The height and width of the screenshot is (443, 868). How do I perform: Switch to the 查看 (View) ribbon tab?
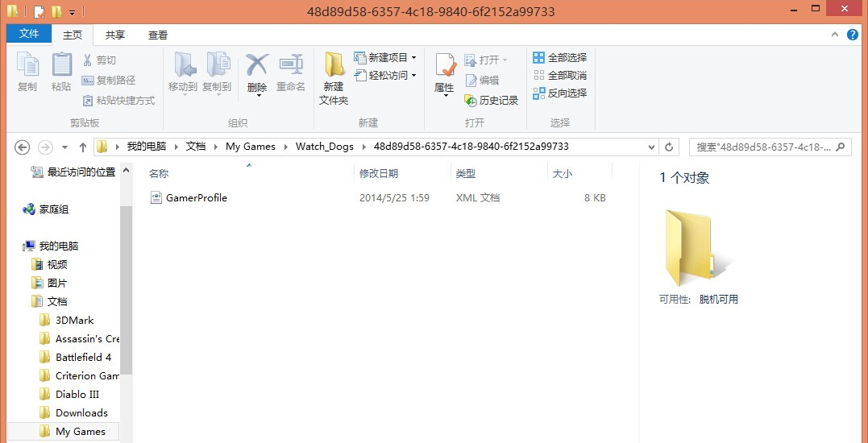[158, 35]
